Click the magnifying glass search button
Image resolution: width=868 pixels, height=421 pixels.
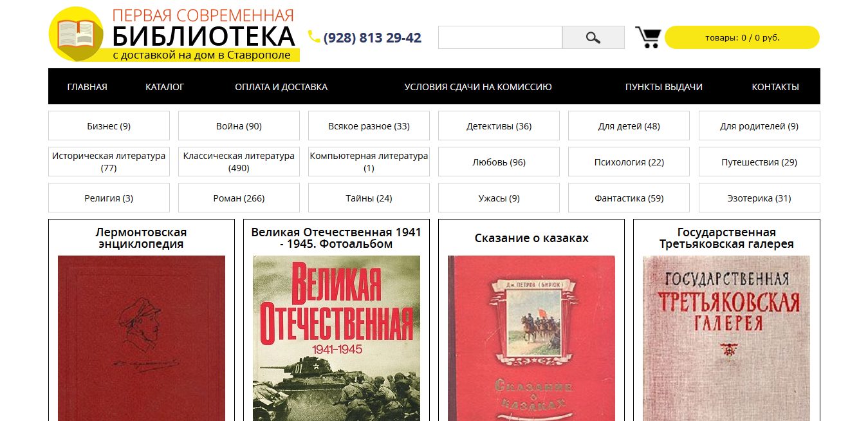click(593, 37)
